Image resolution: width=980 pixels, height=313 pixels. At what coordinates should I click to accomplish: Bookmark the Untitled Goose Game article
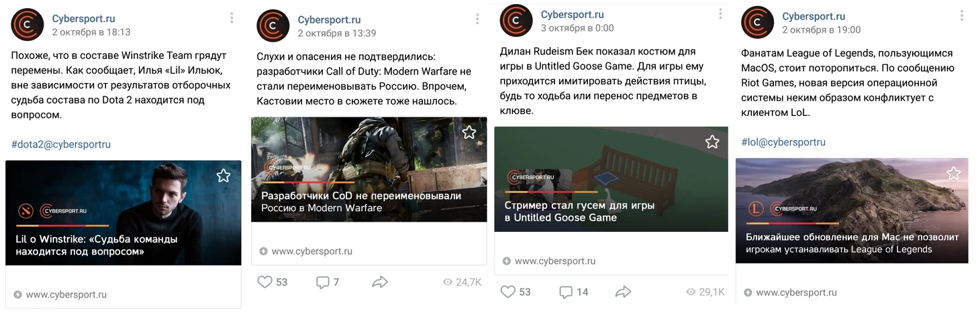(712, 141)
